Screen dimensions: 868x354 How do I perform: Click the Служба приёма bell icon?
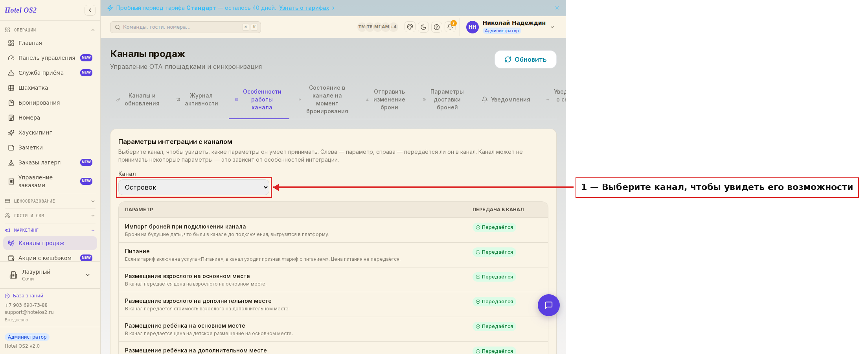pos(11,73)
